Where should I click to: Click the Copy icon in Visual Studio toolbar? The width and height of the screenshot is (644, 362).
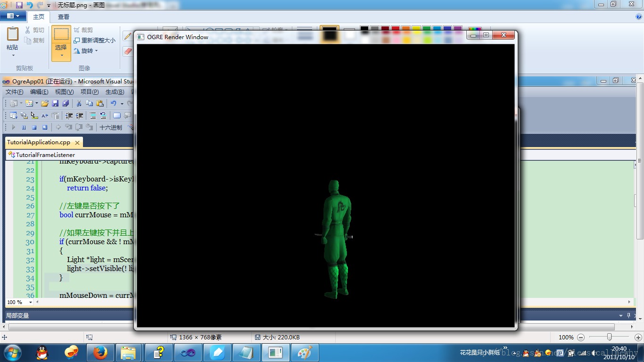[x=89, y=103]
